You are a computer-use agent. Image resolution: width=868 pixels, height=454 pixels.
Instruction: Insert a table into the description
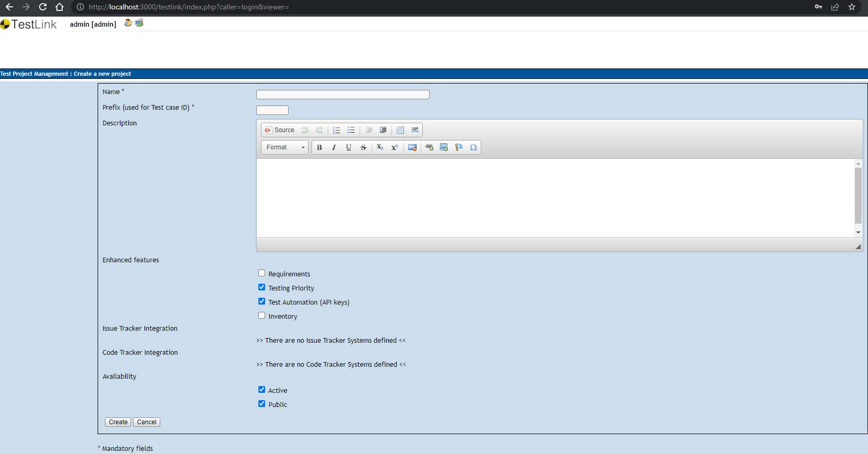click(x=400, y=130)
